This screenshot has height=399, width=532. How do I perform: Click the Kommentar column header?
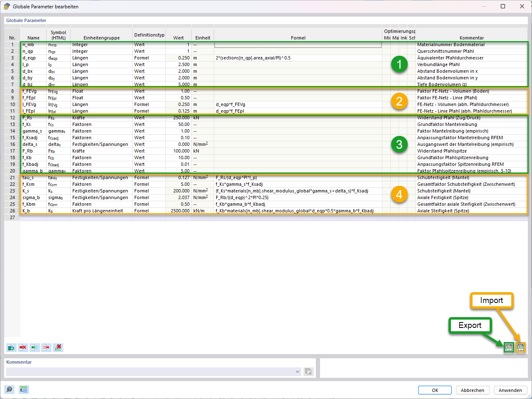pyautogui.click(x=472, y=38)
